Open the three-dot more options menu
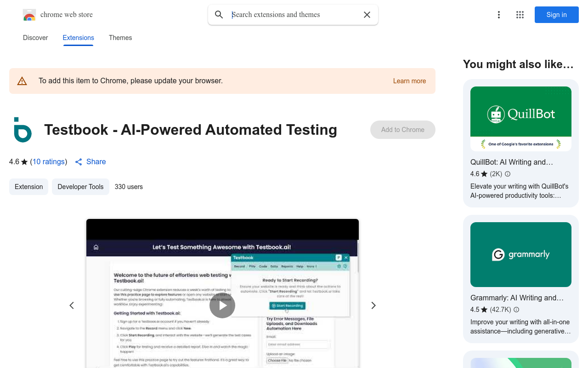 click(499, 15)
